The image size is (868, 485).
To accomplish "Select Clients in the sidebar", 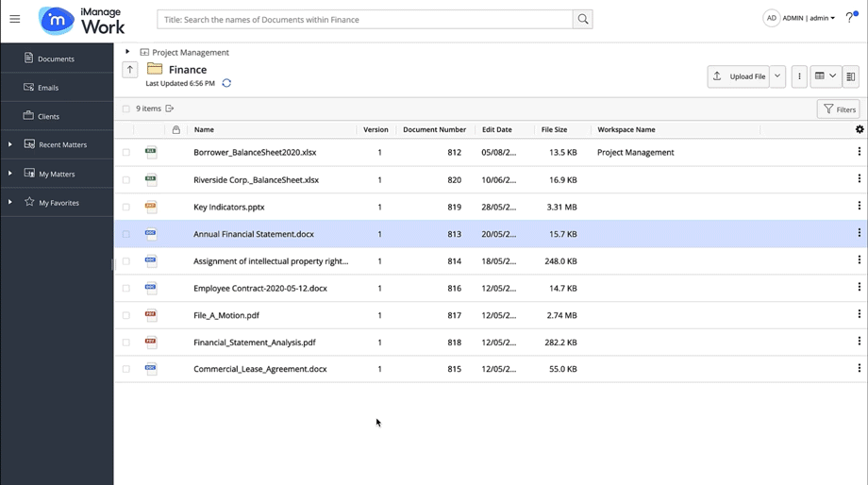I will 47,116.
